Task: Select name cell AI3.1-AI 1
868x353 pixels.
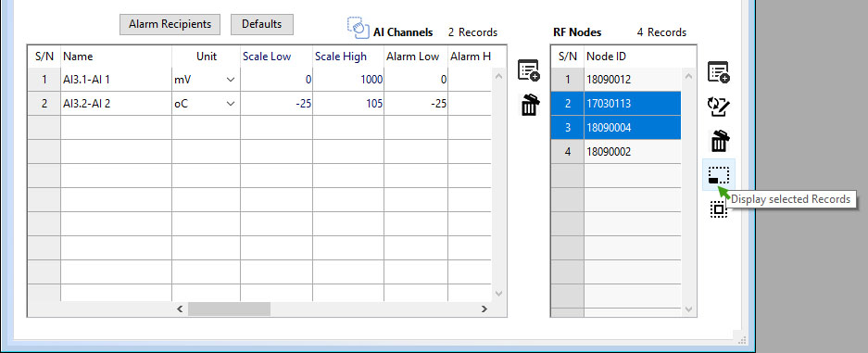Action: (116, 80)
